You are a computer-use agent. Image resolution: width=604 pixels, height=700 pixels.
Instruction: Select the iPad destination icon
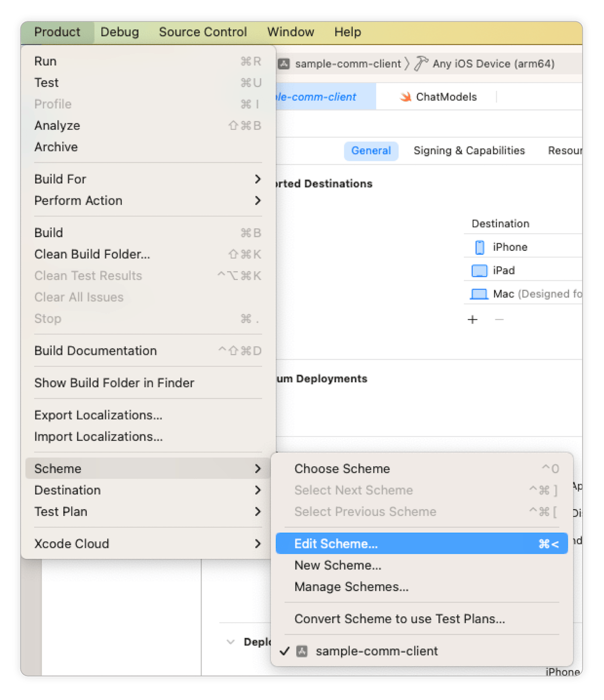coord(480,270)
